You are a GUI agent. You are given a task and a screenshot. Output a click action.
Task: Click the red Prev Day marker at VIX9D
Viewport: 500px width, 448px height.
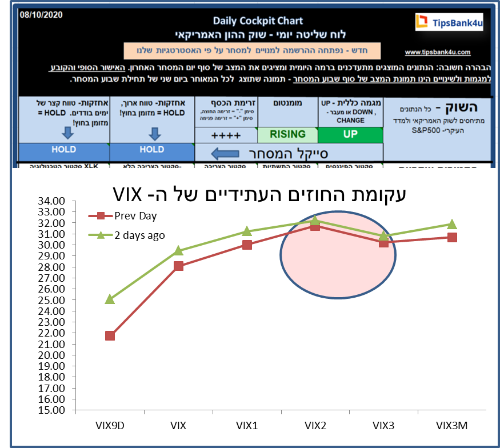click(x=110, y=336)
